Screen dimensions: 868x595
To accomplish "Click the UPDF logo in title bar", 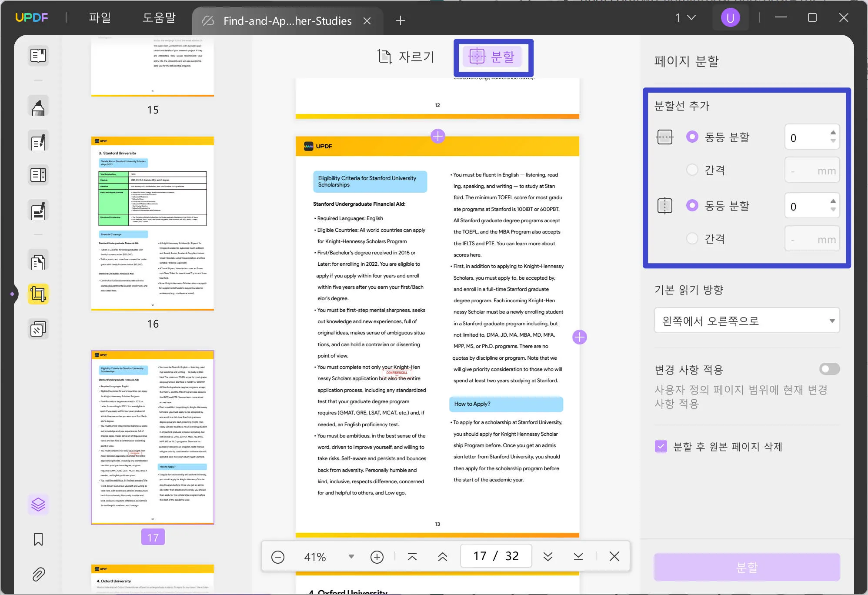I will (x=32, y=17).
